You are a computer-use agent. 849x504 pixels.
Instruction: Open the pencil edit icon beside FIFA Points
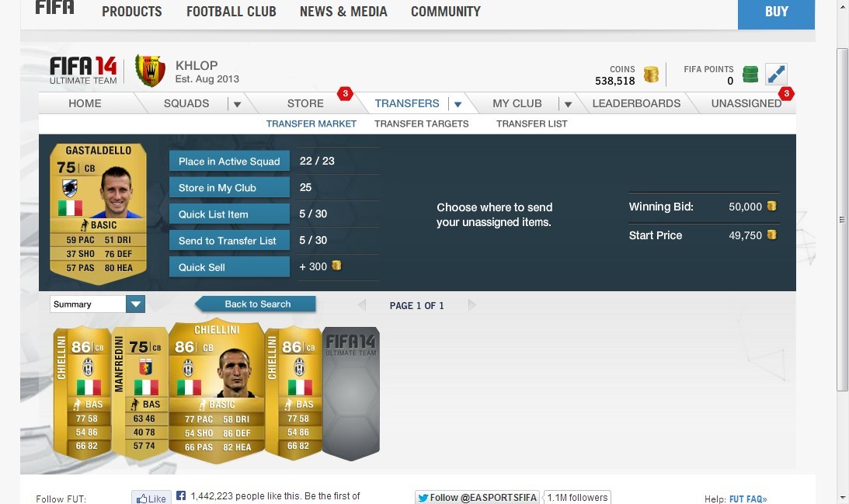pos(777,75)
